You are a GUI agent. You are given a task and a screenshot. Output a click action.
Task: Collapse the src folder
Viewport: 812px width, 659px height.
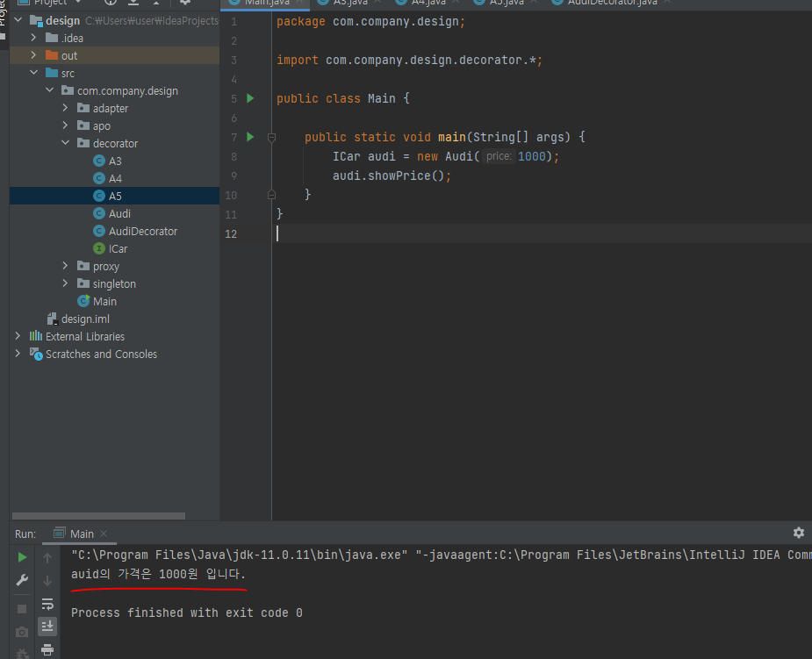(x=33, y=73)
